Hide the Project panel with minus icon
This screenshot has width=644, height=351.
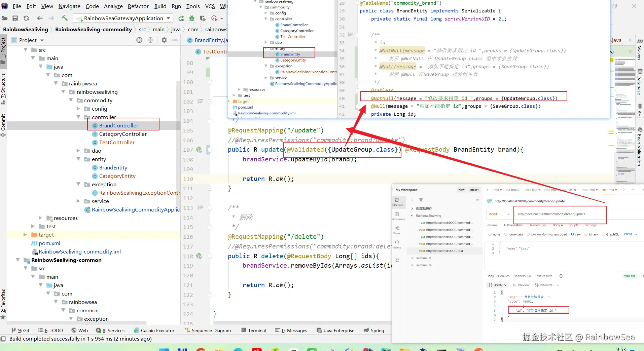175,40
